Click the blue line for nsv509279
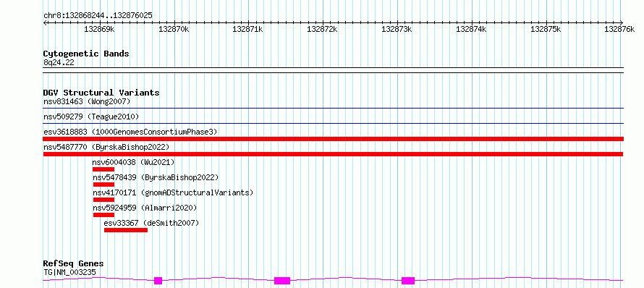Viewport: 644px width, 288px height. [333, 124]
